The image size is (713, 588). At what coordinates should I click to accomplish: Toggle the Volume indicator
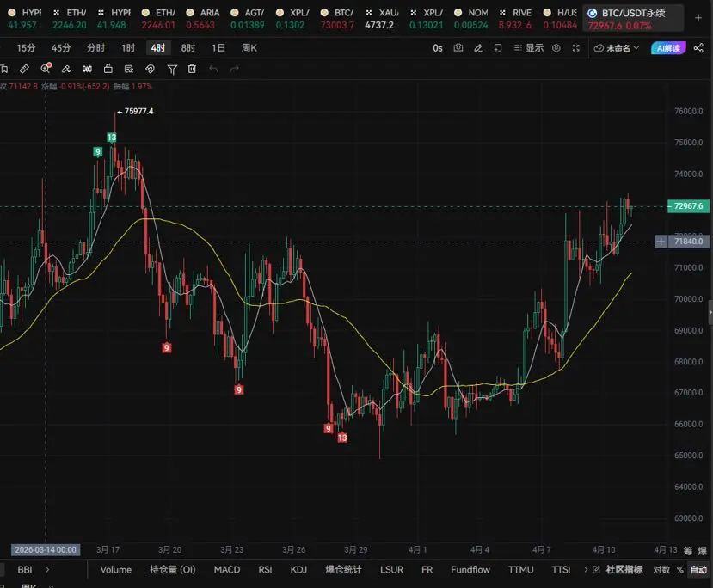(116, 569)
